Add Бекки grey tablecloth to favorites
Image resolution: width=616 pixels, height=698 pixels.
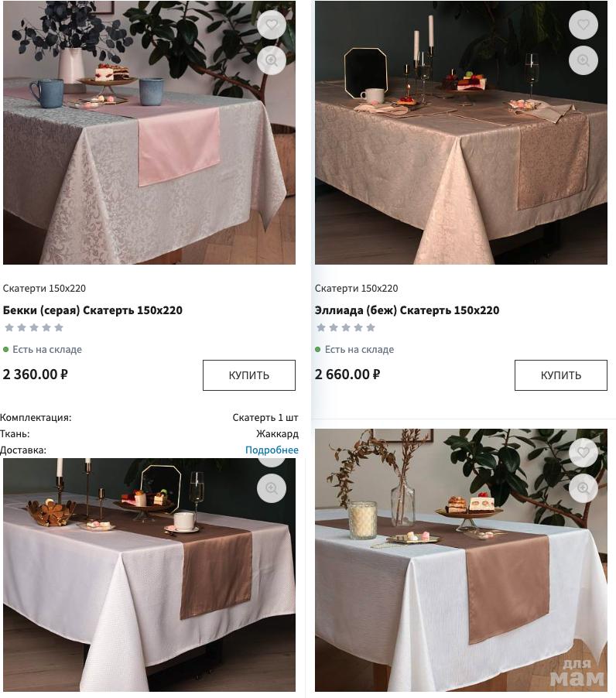(x=272, y=25)
